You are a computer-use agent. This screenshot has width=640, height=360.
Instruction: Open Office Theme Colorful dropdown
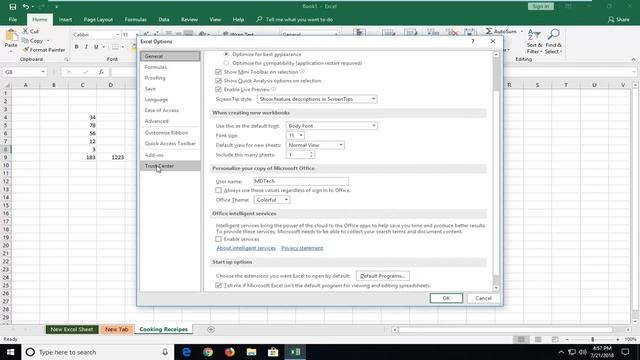272,200
